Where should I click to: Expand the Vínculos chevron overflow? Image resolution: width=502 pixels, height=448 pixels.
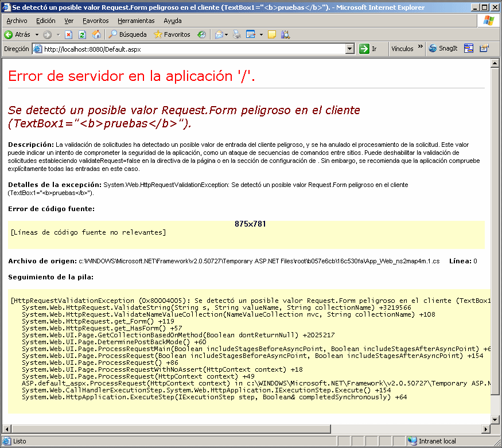click(421, 46)
